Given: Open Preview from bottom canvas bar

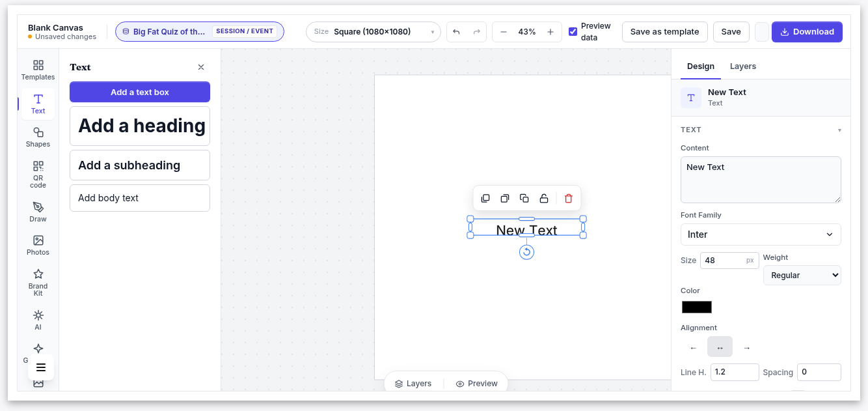Looking at the screenshot, I should (477, 384).
